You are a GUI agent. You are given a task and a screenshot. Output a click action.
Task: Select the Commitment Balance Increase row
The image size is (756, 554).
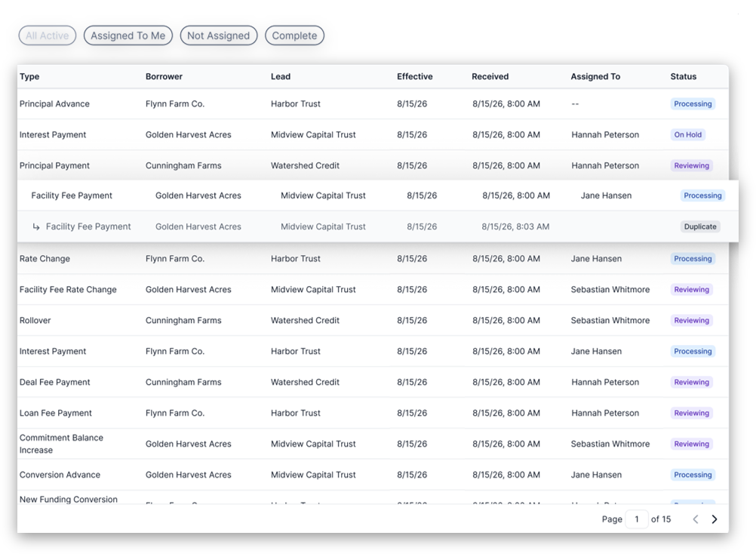click(x=373, y=444)
